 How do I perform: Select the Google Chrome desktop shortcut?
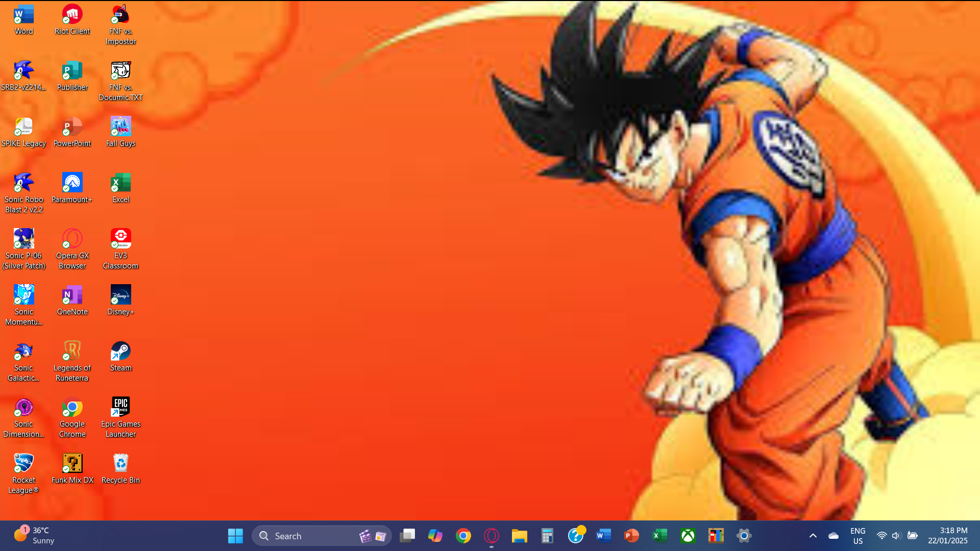pos(72,418)
